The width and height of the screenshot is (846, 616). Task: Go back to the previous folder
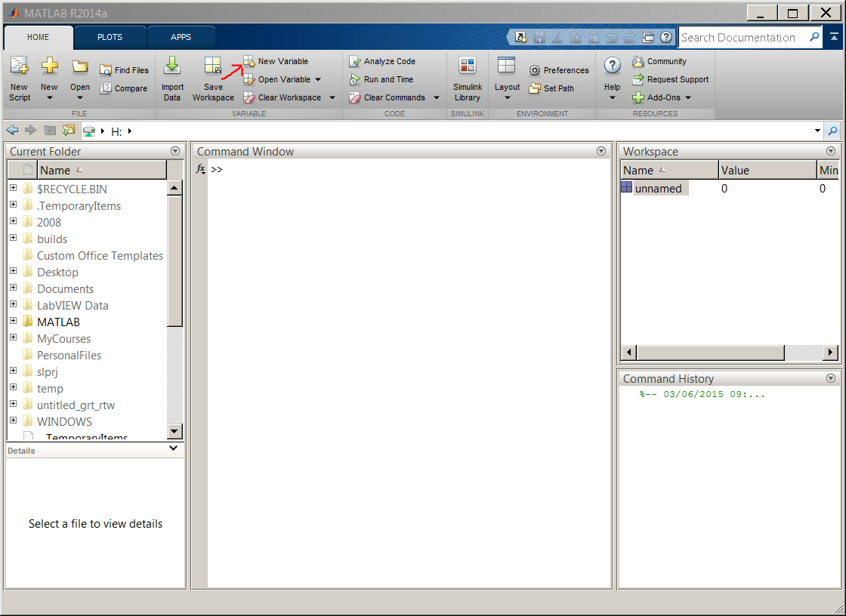point(12,131)
